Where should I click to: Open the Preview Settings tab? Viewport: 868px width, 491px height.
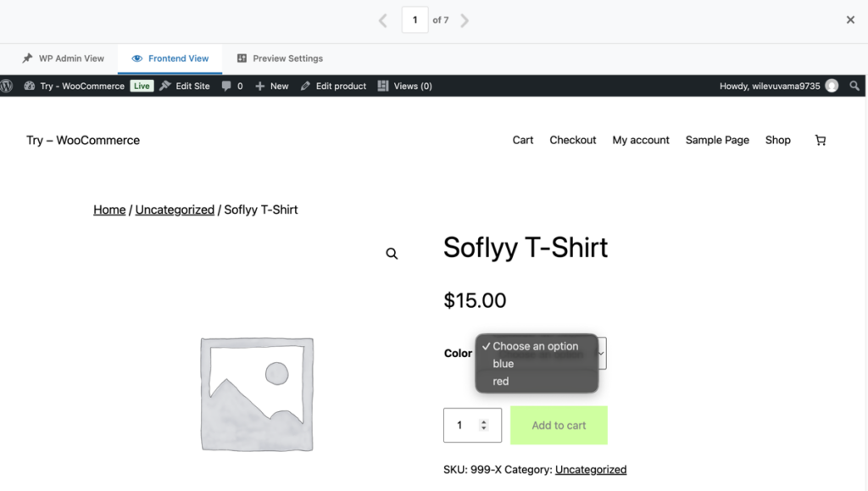(x=280, y=59)
